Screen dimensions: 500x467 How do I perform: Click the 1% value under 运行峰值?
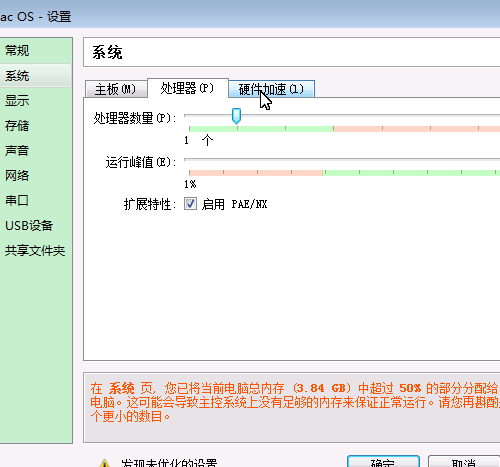click(x=190, y=184)
